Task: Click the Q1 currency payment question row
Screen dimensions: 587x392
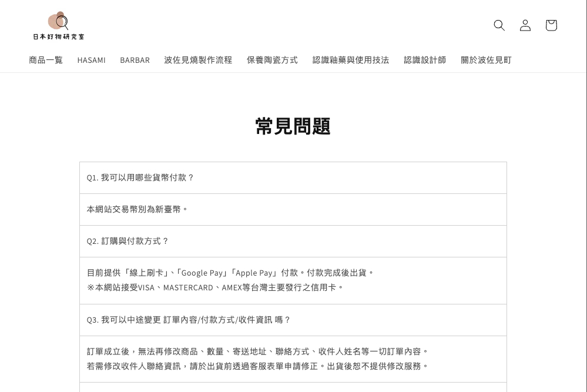Action: [x=140, y=177]
